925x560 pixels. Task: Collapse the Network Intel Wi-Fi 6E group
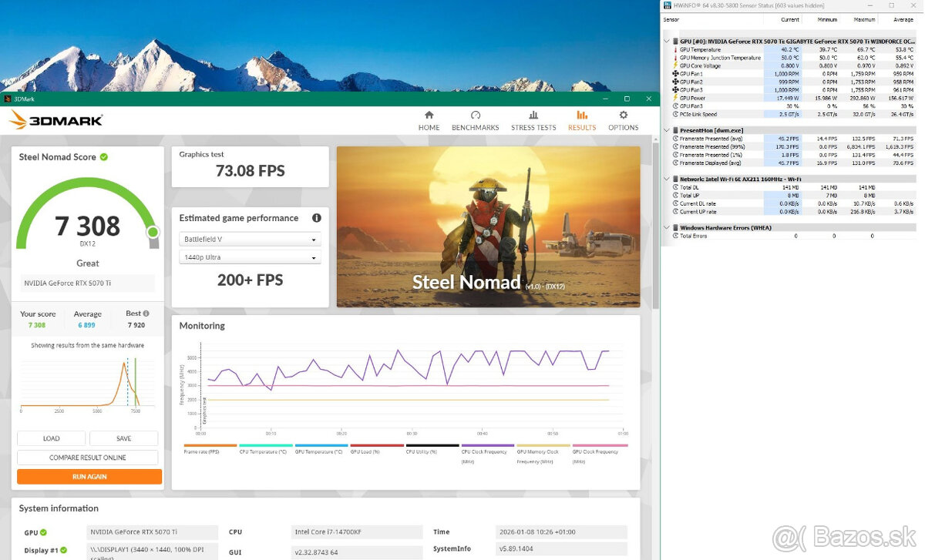point(667,179)
